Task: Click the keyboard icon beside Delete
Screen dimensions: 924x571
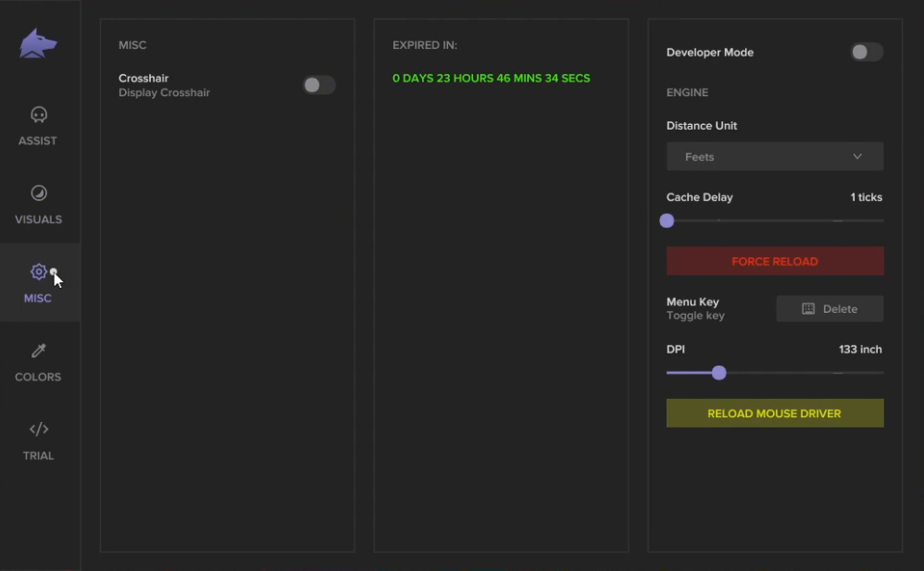Action: pos(808,309)
